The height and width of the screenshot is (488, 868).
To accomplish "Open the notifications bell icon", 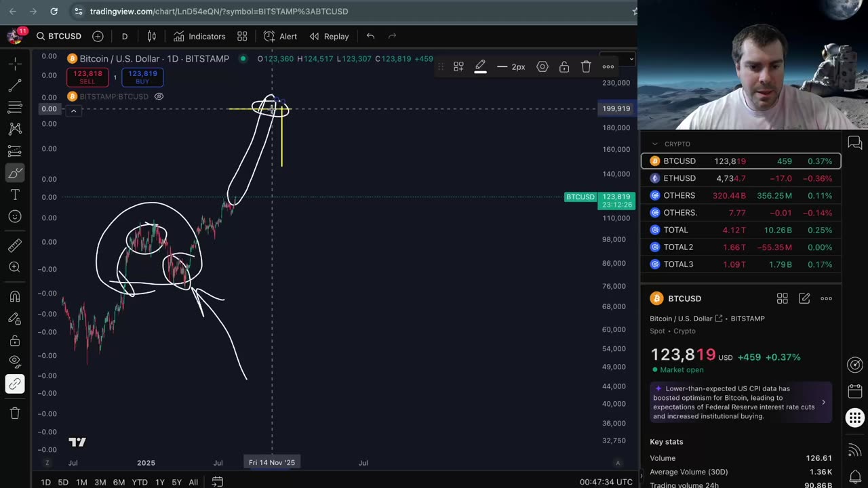I will [x=855, y=476].
